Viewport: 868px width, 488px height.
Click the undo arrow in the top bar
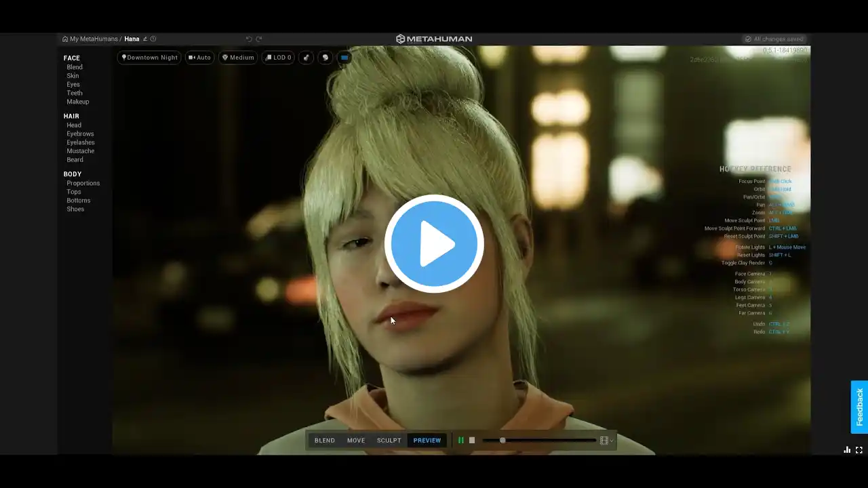249,39
